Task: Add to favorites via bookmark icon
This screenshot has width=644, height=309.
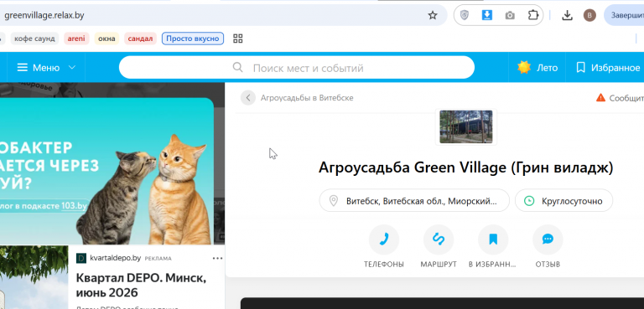Action: 493,239
